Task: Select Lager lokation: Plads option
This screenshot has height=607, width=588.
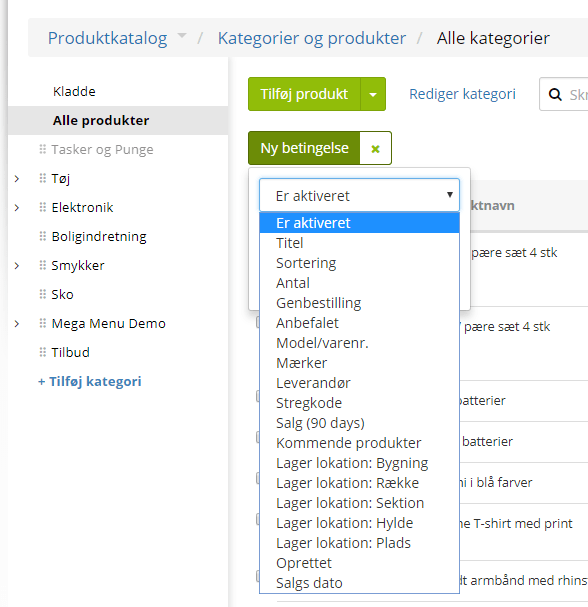Action: (x=359, y=543)
